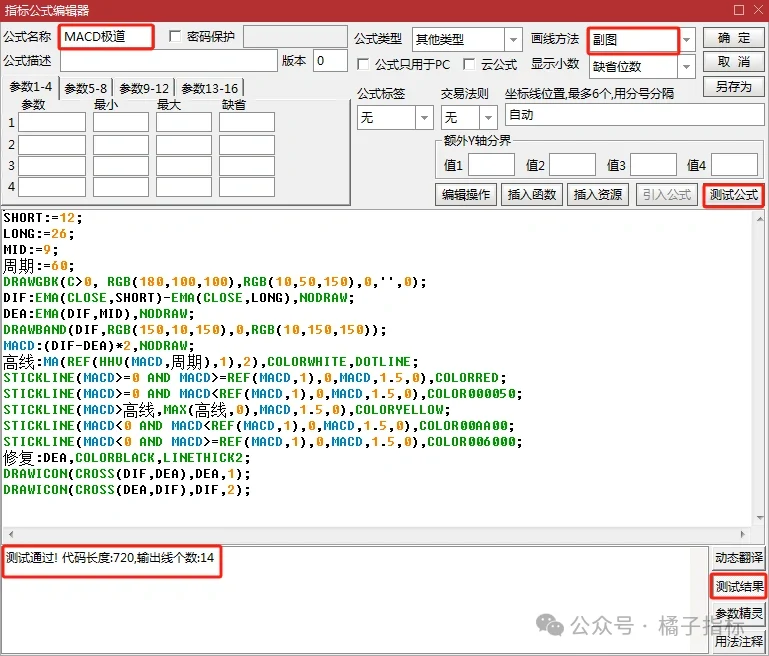Click row 1 最小 field
The width and height of the screenshot is (769, 656).
coord(121,122)
